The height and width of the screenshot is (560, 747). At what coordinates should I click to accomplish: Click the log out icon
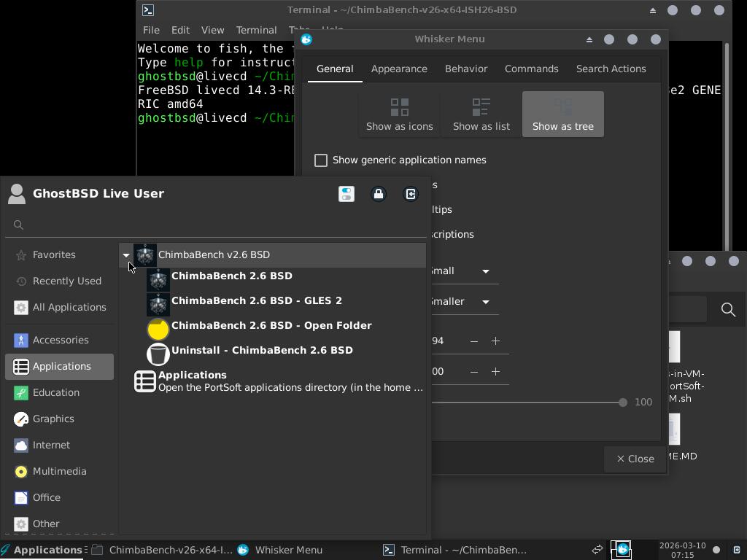(x=411, y=194)
